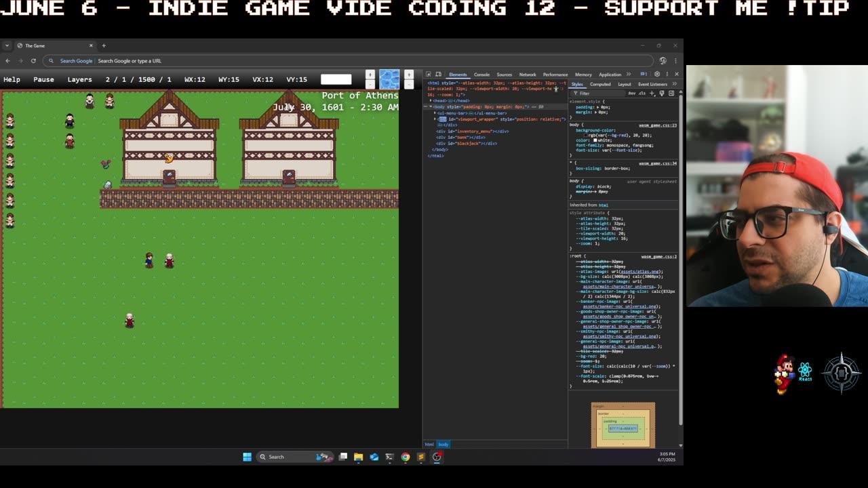Open the background-color rgb swatch picker

click(x=585, y=135)
